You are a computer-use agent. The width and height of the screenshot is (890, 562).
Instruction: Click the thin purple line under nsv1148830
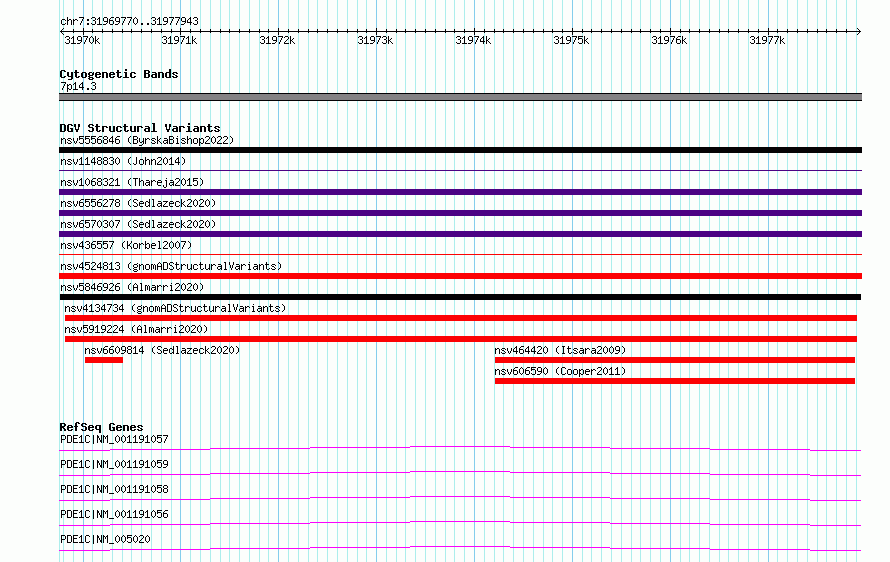tap(460, 170)
